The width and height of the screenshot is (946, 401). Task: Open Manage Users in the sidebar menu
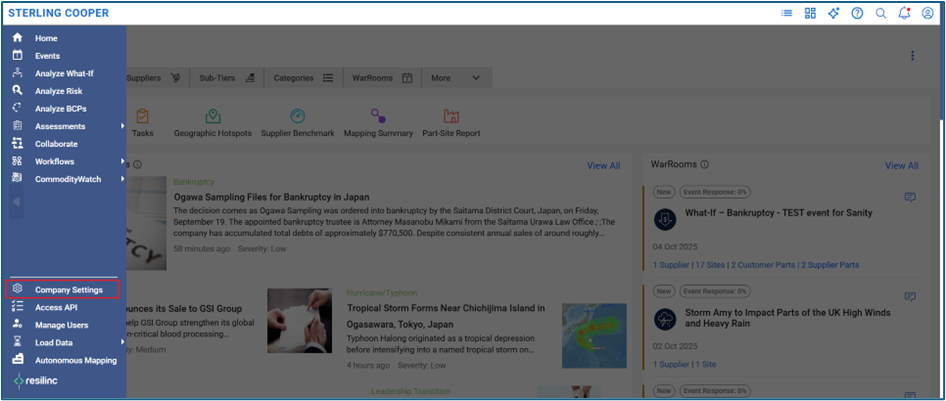(62, 325)
